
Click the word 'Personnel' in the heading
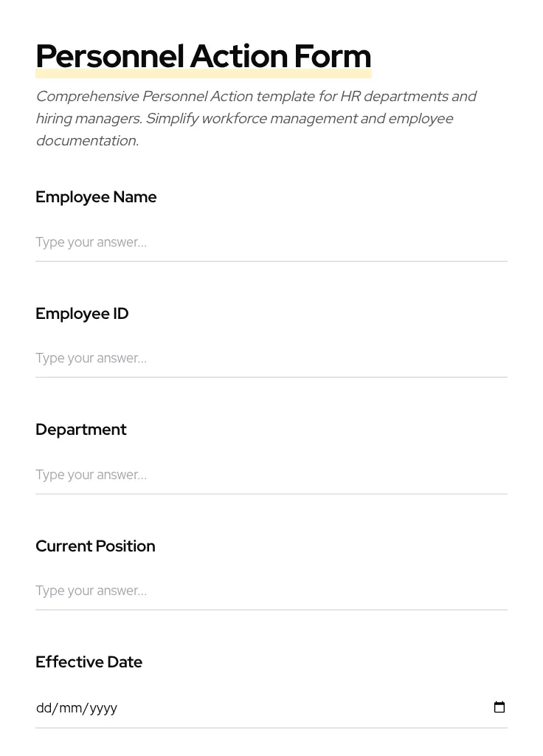[x=109, y=57]
